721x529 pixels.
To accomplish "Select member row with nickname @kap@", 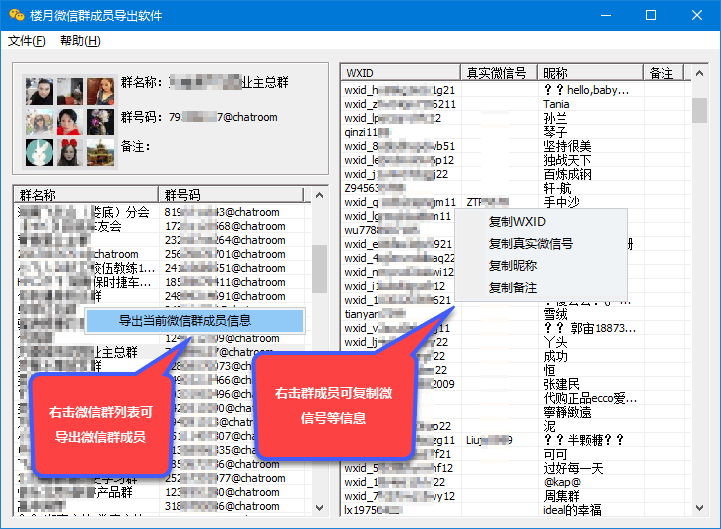I will click(516, 482).
